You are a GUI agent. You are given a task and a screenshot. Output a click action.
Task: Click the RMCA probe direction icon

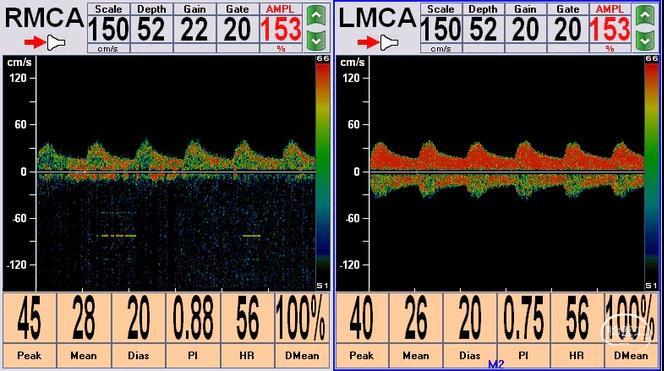[55, 42]
